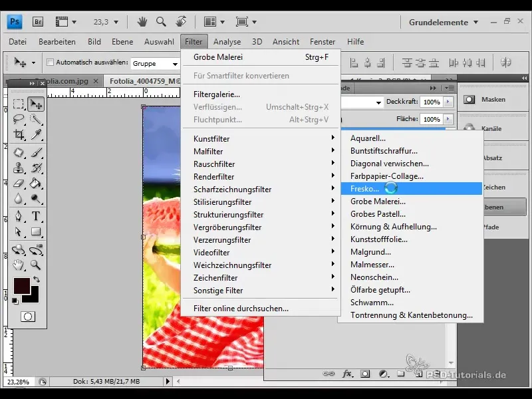Expand status bar info arrow

[168, 381]
